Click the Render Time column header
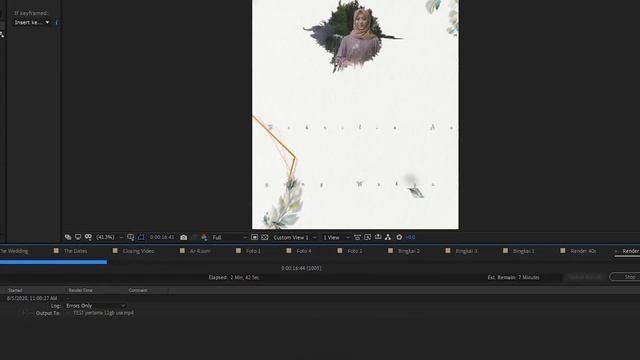The height and width of the screenshot is (360, 640). pyautogui.click(x=80, y=290)
